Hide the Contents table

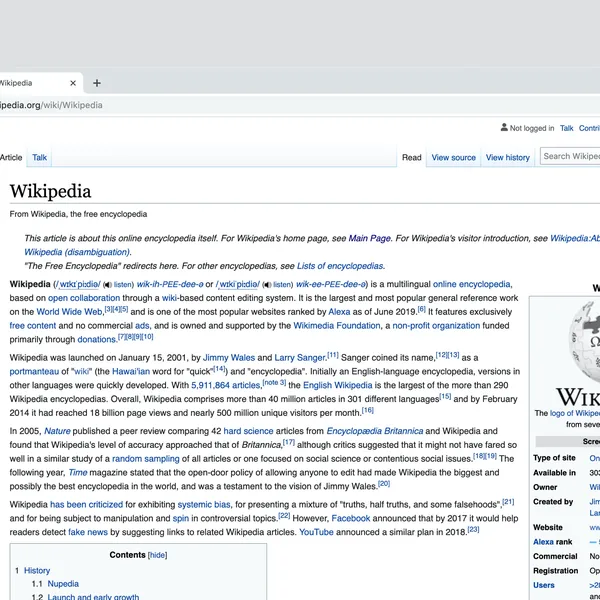[x=157, y=555]
